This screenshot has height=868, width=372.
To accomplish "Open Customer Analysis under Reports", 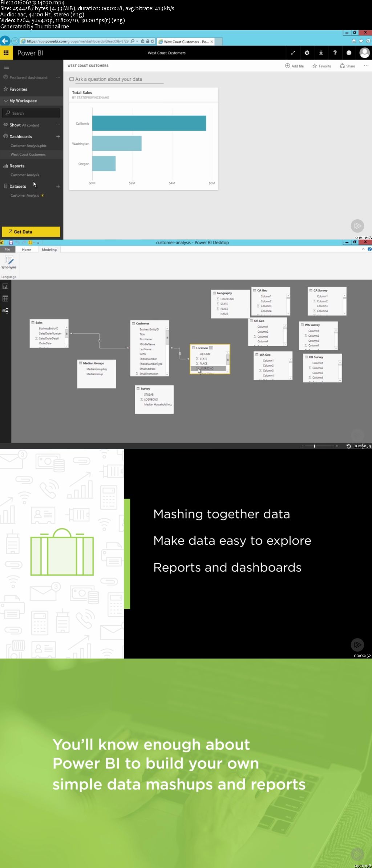I will coord(25,175).
